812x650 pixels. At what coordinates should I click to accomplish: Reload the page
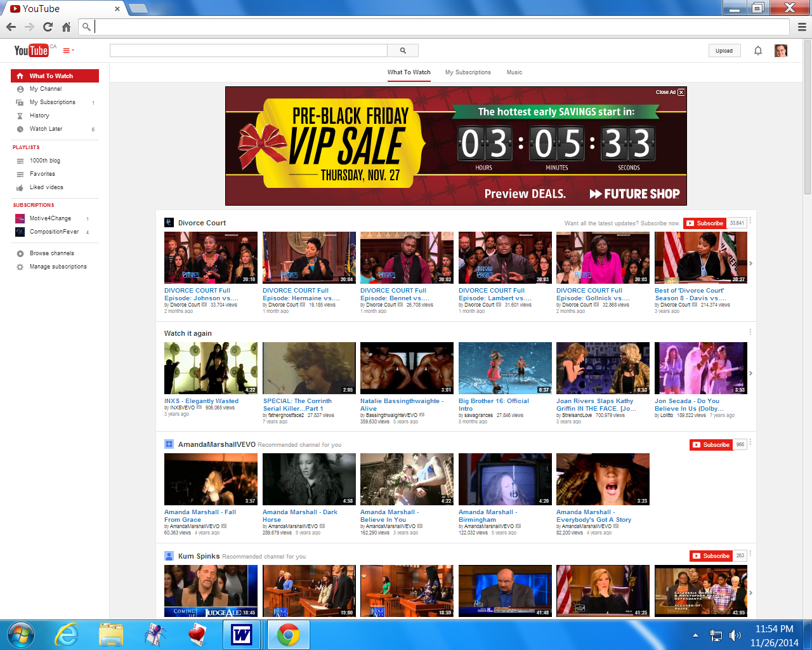pos(48,27)
